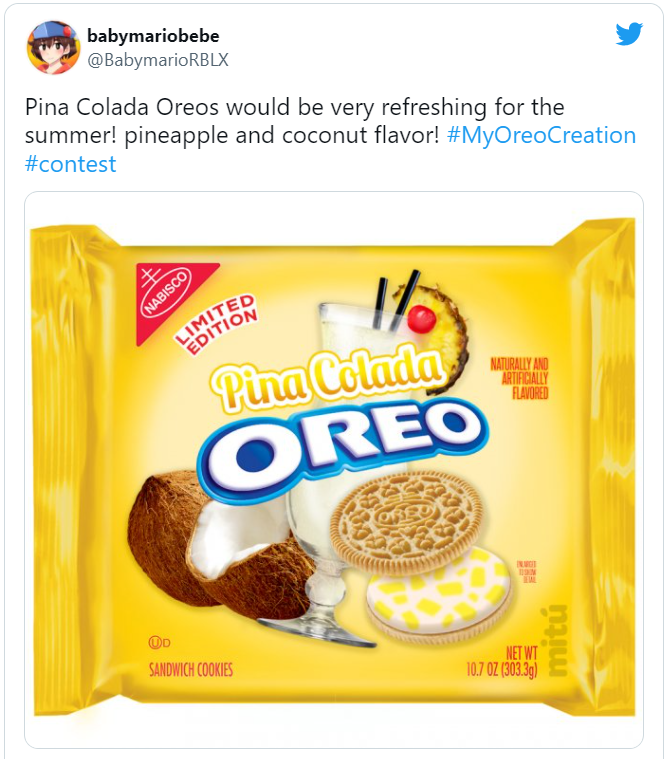Click the pineapple-chunk creme cookie half
Screen dimensions: 664x759
pyautogui.click(x=438, y=596)
